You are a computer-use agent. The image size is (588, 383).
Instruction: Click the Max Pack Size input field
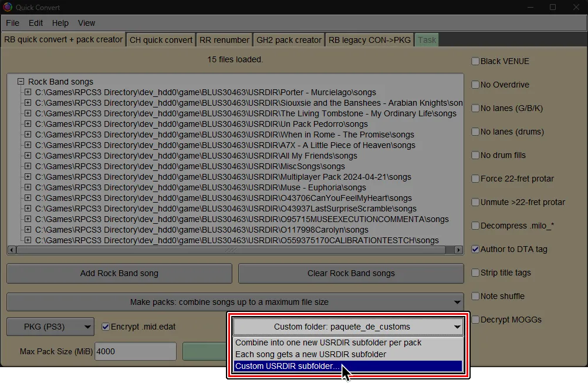pyautogui.click(x=135, y=351)
